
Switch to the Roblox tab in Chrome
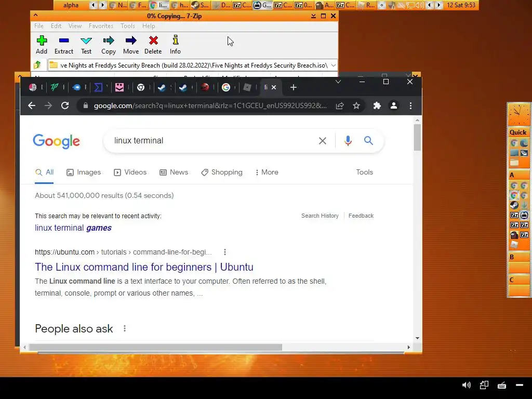click(247, 87)
